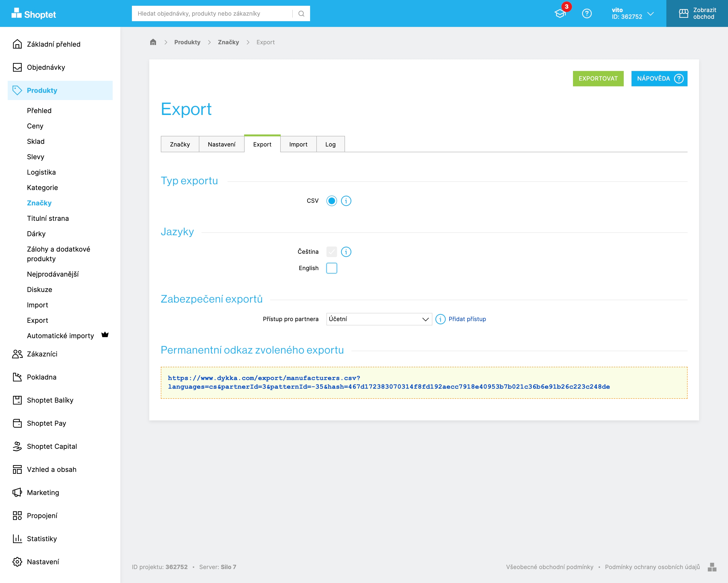The width and height of the screenshot is (728, 583).
Task: Click the Čeština info icon
Action: (x=346, y=252)
